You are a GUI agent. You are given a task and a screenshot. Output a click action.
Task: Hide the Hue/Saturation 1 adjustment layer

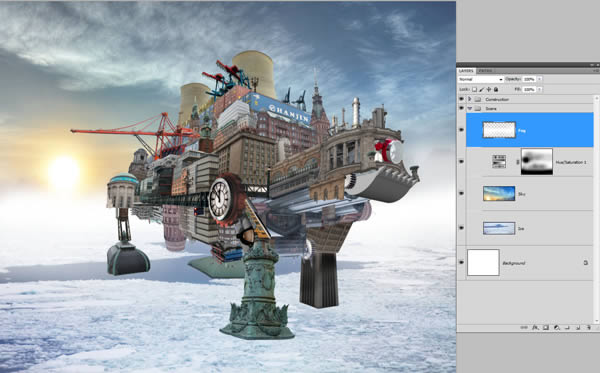(461, 162)
